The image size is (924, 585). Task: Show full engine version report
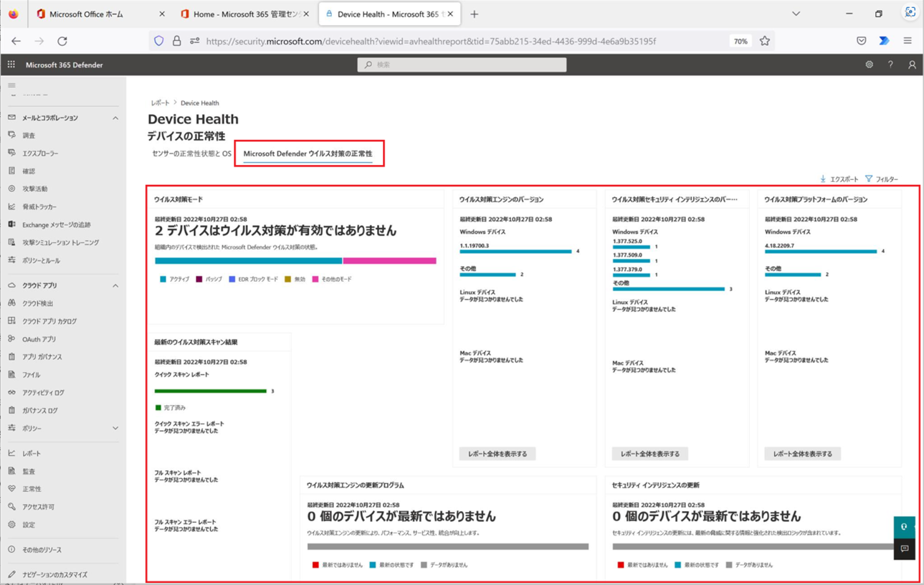[497, 454]
